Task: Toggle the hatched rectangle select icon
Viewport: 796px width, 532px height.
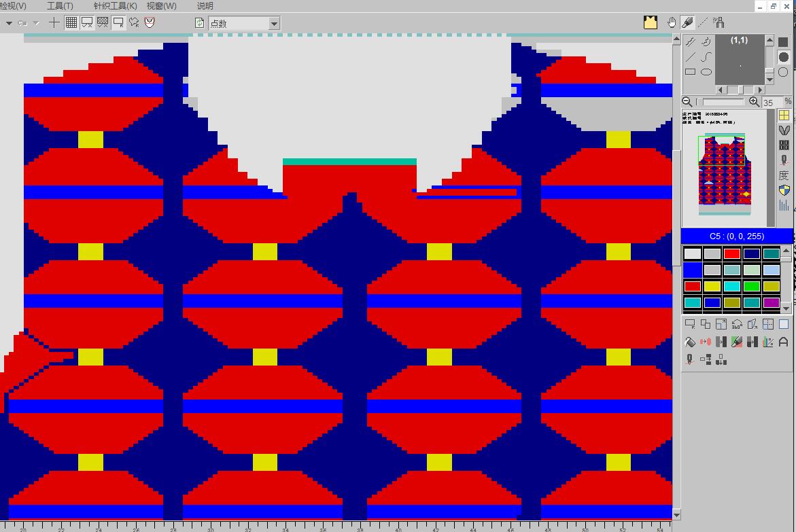Action: click(103, 22)
